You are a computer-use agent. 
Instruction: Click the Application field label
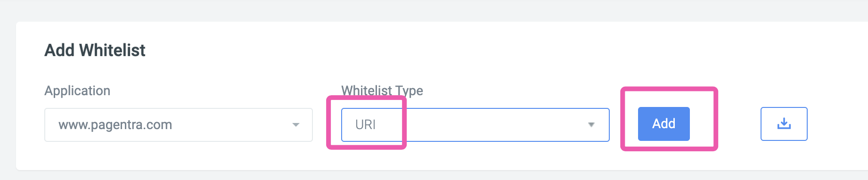(77, 90)
